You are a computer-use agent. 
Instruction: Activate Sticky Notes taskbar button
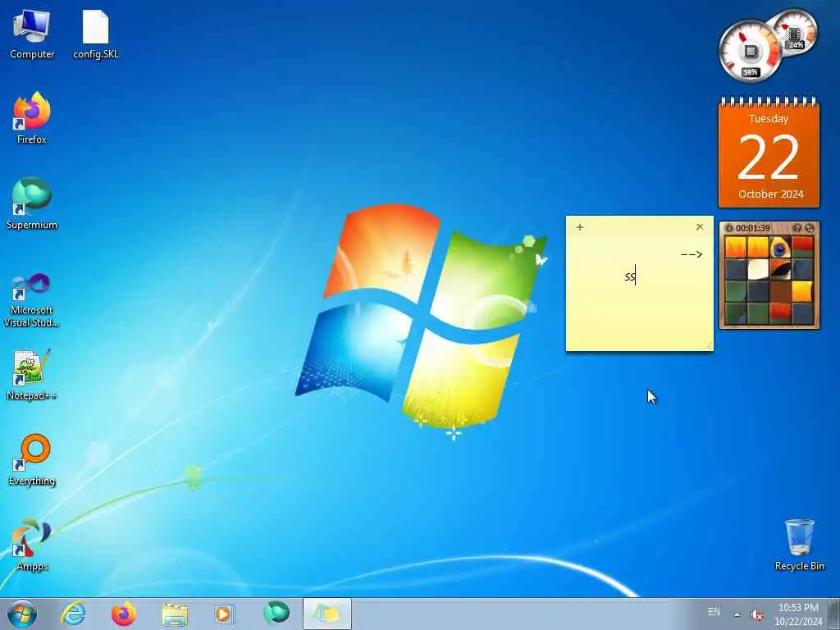(326, 614)
